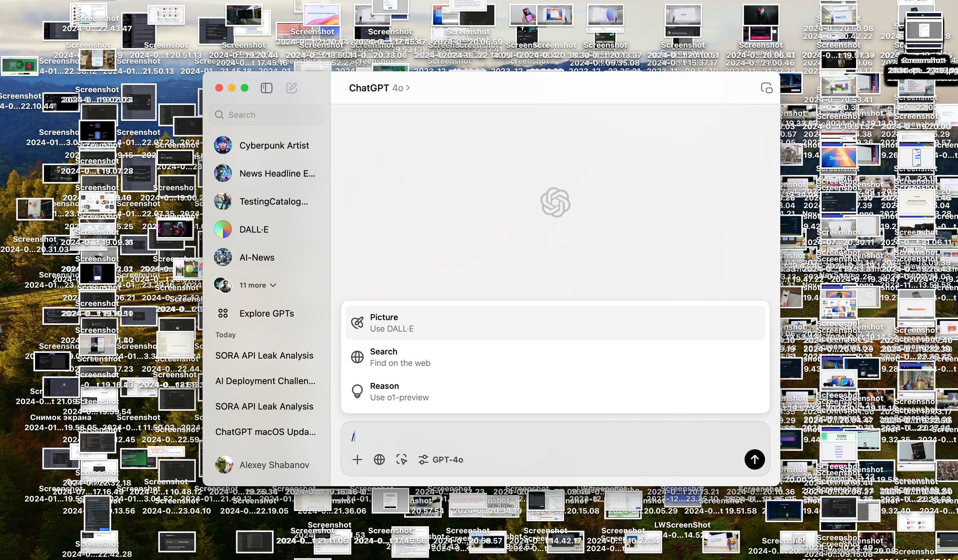The width and height of the screenshot is (958, 560).
Task: Click the Снимок экрана desktop file
Action: coord(61,417)
